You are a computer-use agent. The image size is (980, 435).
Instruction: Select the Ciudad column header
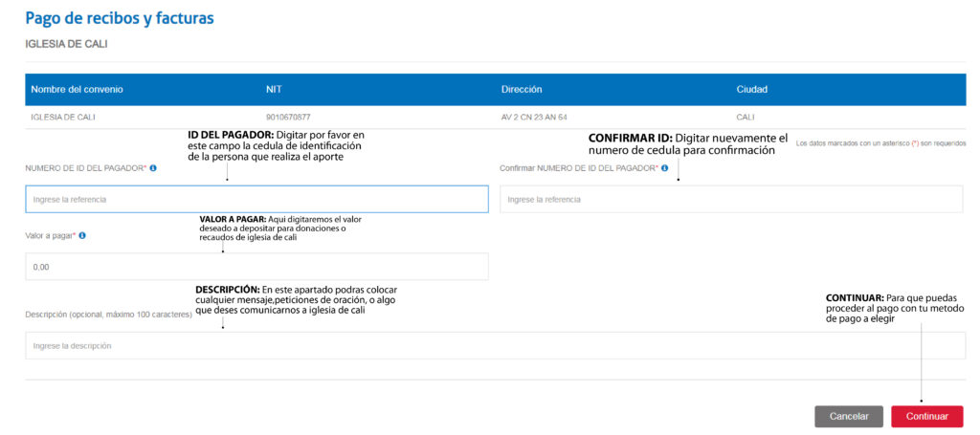pyautogui.click(x=751, y=90)
